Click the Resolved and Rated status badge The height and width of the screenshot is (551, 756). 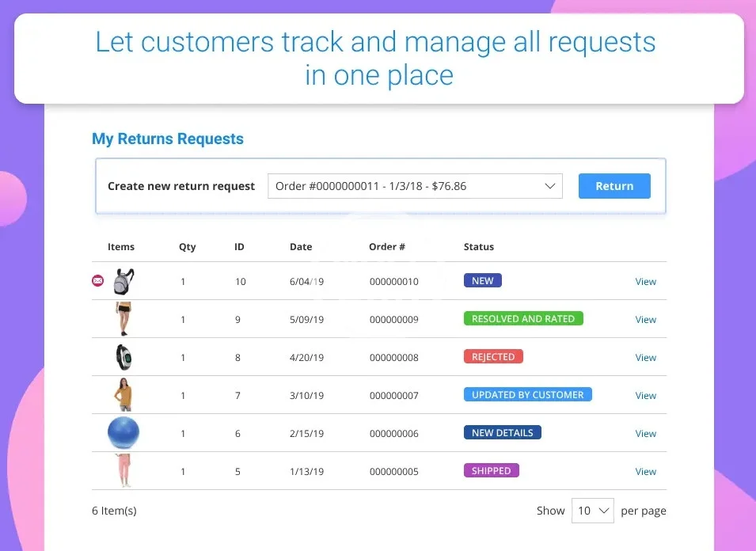tap(523, 319)
